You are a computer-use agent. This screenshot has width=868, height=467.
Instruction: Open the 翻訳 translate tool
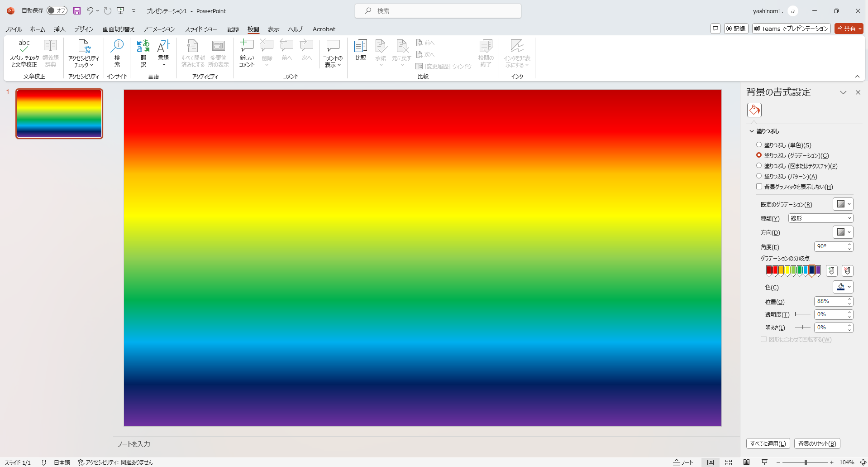[x=143, y=53]
